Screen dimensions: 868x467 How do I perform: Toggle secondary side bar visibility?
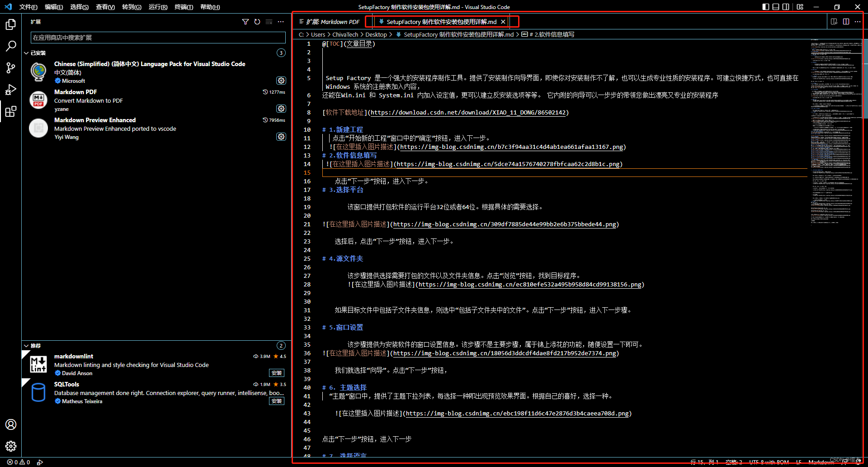[786, 7]
